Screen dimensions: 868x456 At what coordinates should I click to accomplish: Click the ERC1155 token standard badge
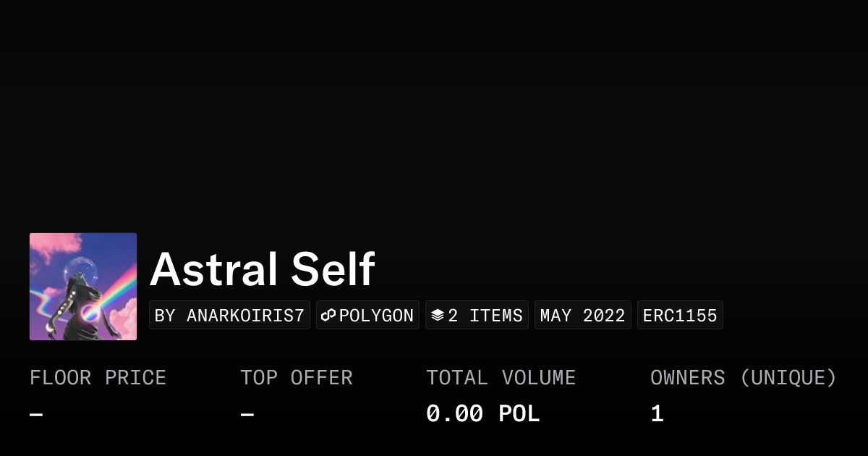[x=680, y=316]
